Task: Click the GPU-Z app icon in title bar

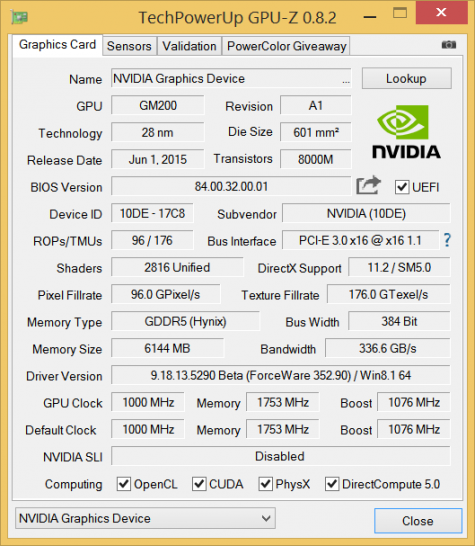Action: pos(19,16)
